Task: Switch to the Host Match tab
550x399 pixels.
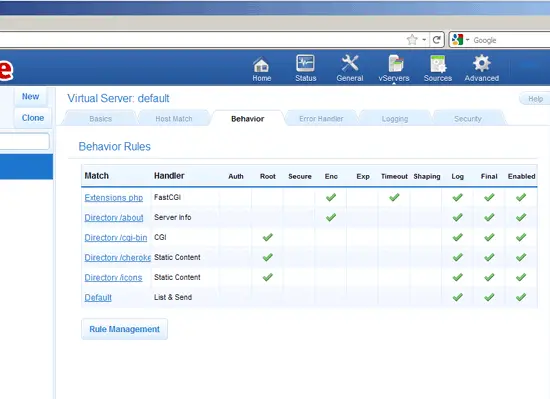Action: [x=174, y=119]
